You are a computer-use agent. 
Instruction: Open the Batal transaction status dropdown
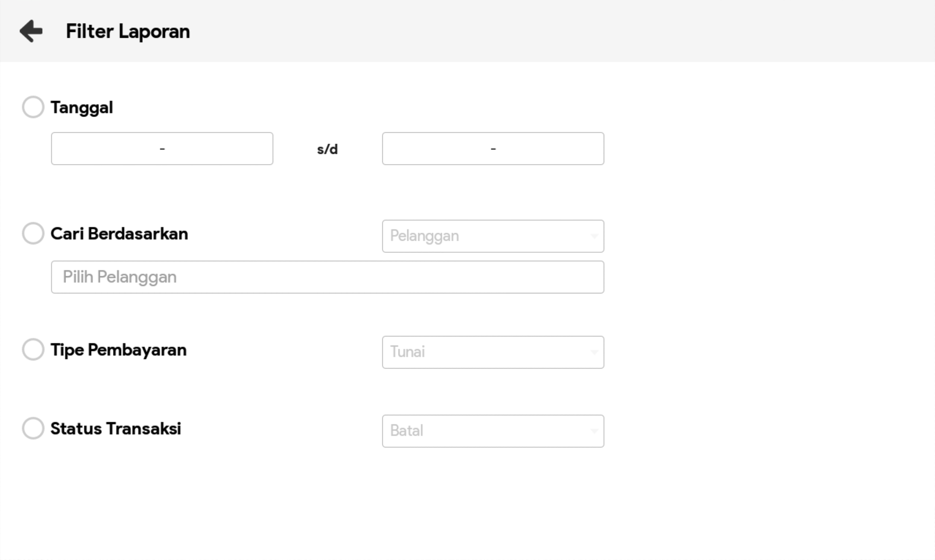(x=492, y=431)
